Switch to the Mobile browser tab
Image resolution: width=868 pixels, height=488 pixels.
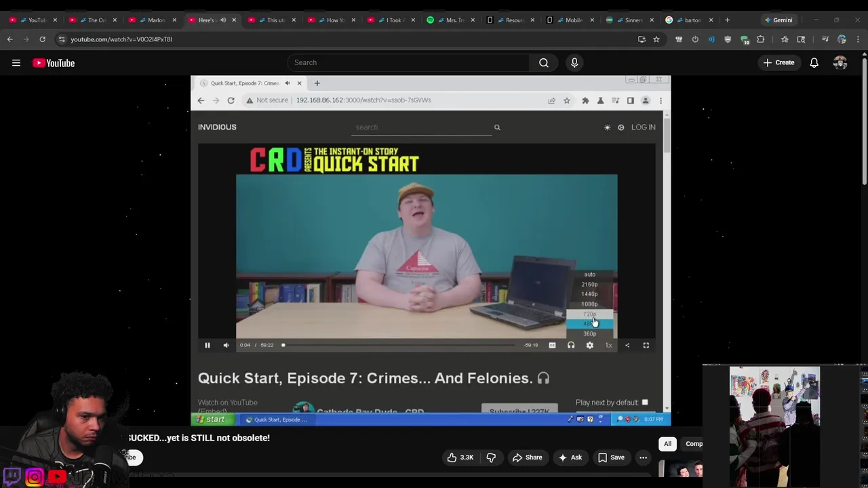click(569, 20)
